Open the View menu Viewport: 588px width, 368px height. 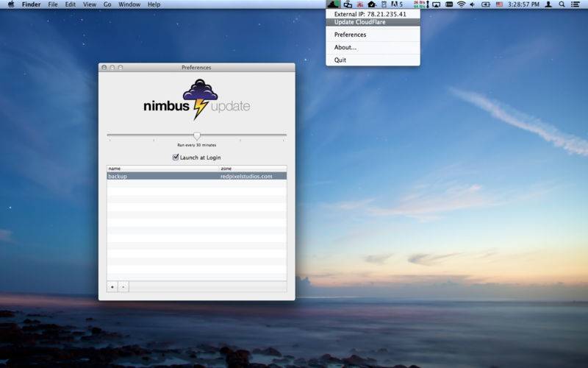[x=90, y=4]
